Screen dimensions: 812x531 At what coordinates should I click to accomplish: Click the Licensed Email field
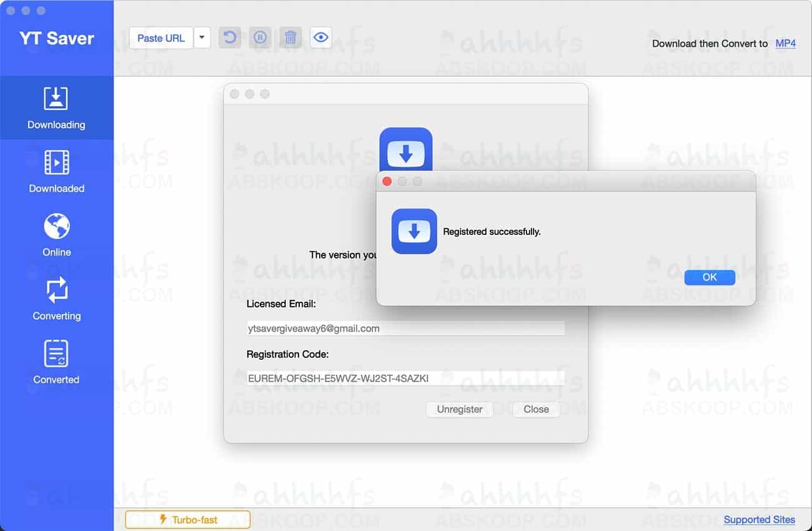405,328
